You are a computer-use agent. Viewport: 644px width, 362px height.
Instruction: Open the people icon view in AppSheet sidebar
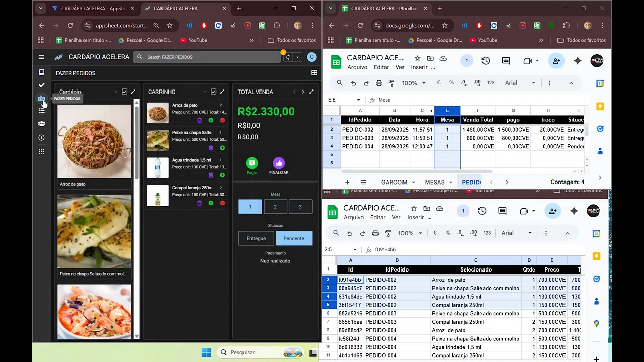pyautogui.click(x=41, y=123)
